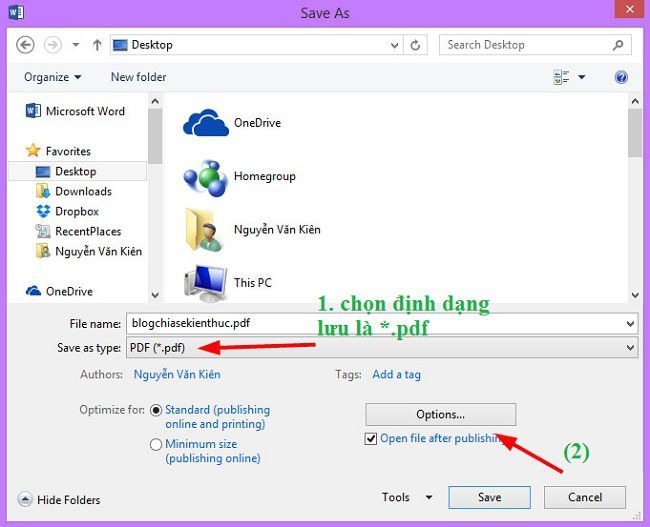The height and width of the screenshot is (527, 650).
Task: Click the Refresh icon beside address bar
Action: coord(417,45)
